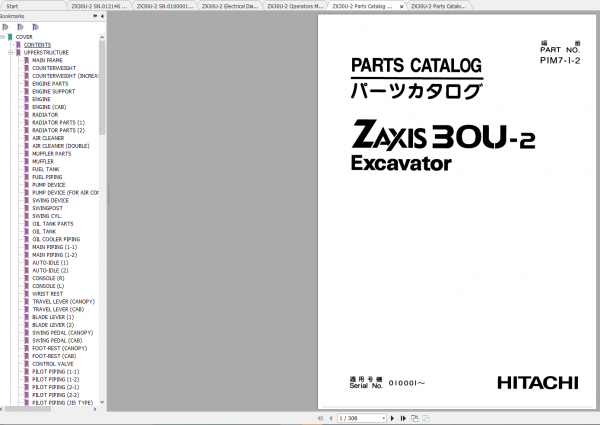600x425 pixels.
Task: Open the page number dropdown showing 1 / 308
Action: coord(383,418)
